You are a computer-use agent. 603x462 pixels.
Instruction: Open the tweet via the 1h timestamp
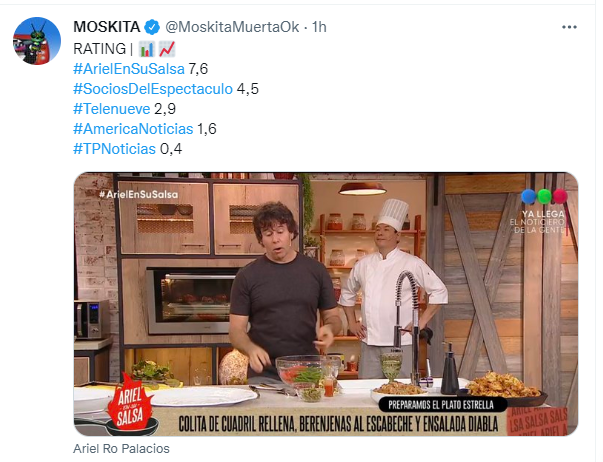coord(319,27)
